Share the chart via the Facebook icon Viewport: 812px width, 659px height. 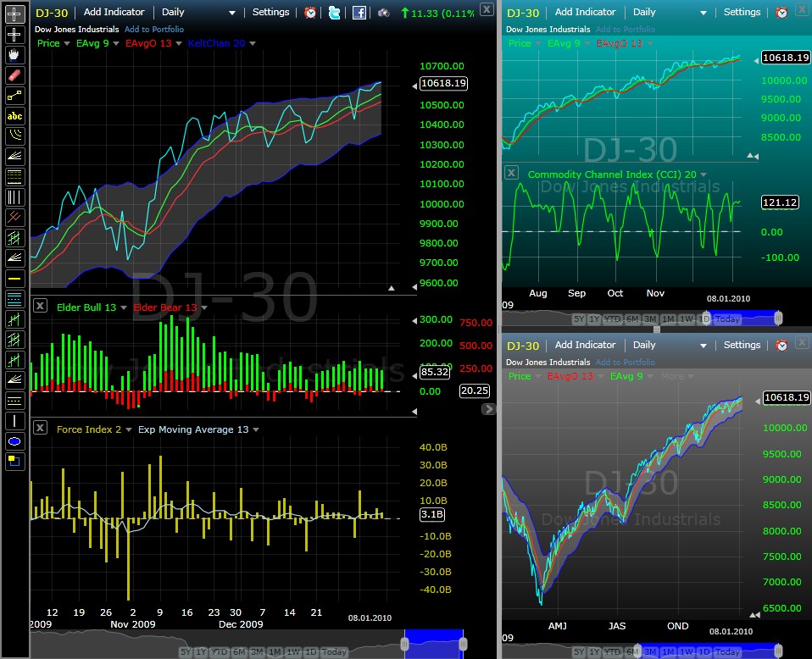[x=359, y=13]
